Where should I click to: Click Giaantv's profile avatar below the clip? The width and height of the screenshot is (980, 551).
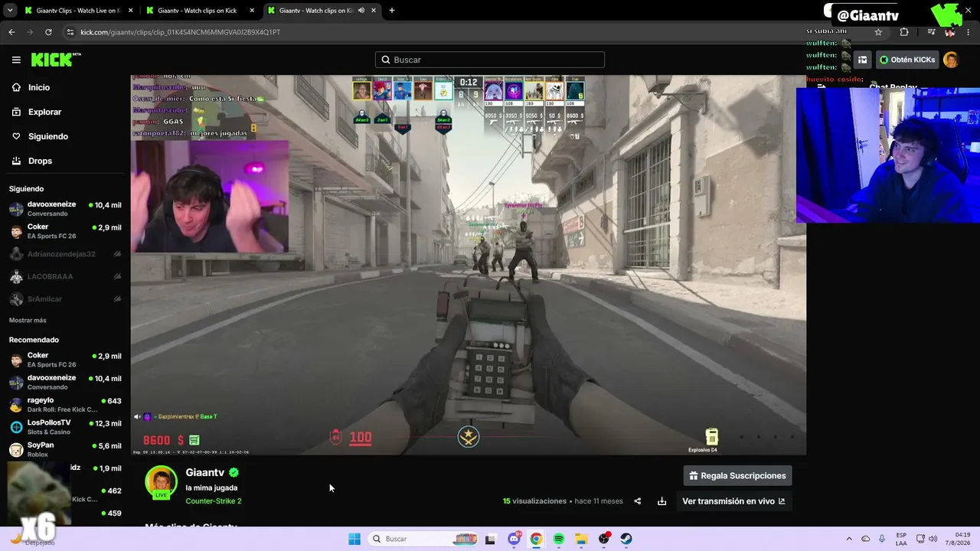click(x=161, y=482)
